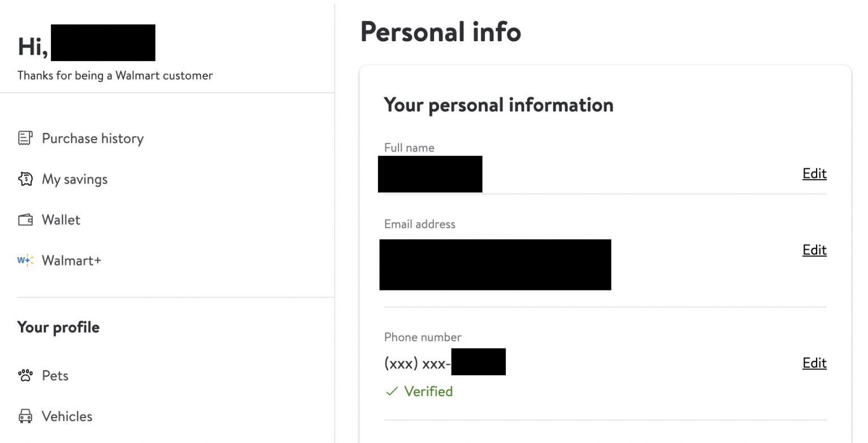The image size is (868, 443).
Task: Edit the Phone number
Action: click(x=814, y=363)
